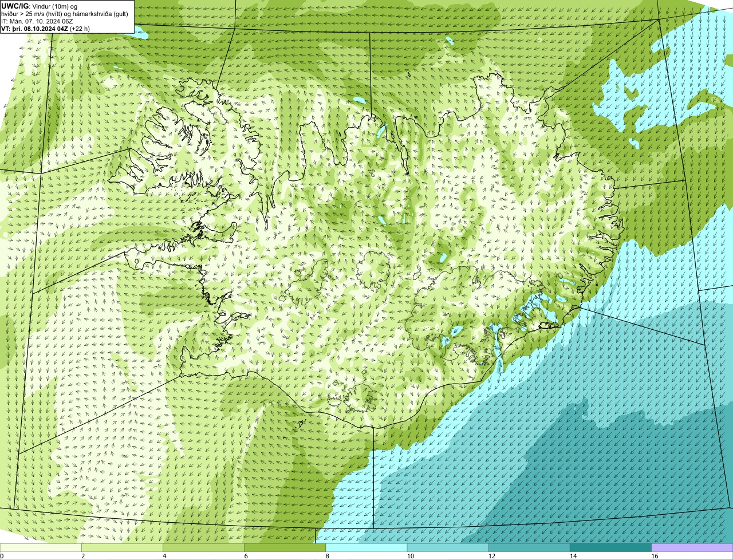Screen dimensions: 733x560
Task: Click the initial time 'IT: Mán. 07. 10. 2024 06Z'
Action: [37, 21]
